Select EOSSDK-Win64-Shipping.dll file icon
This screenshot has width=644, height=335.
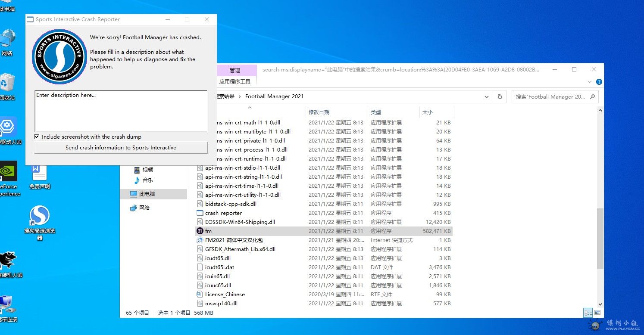(x=200, y=222)
